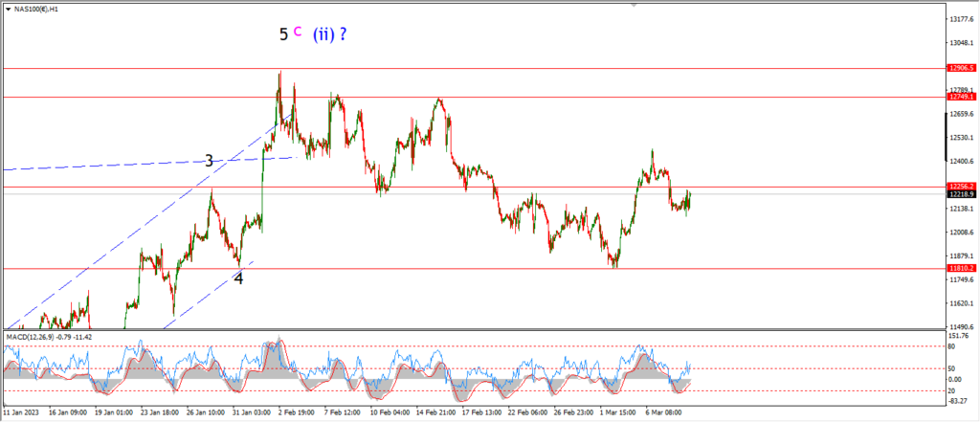The width and height of the screenshot is (980, 422).
Task: Click the red 11810.2 price level tag
Action: pos(960,268)
